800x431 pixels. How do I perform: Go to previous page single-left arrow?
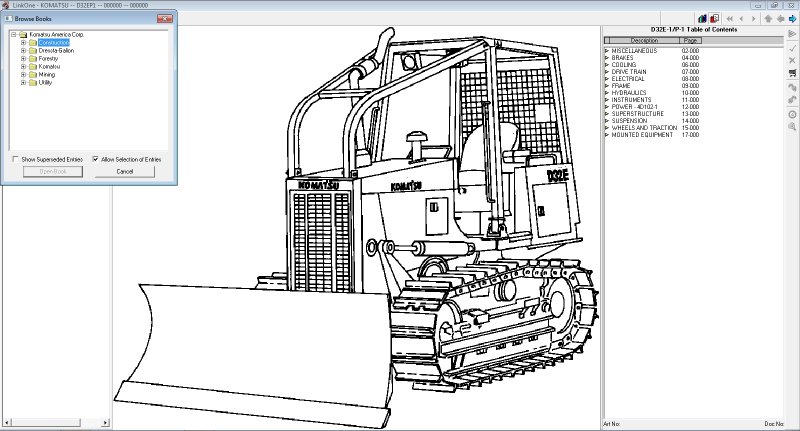pos(741,19)
